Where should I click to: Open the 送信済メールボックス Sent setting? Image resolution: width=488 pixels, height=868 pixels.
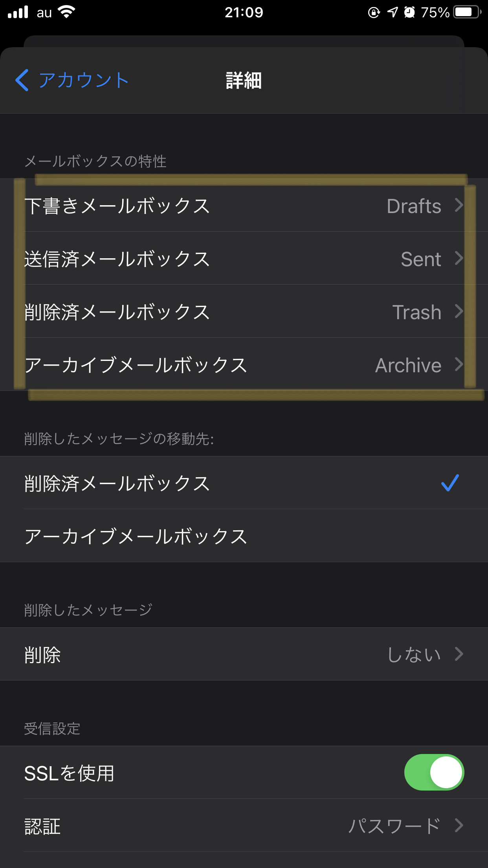pyautogui.click(x=244, y=259)
